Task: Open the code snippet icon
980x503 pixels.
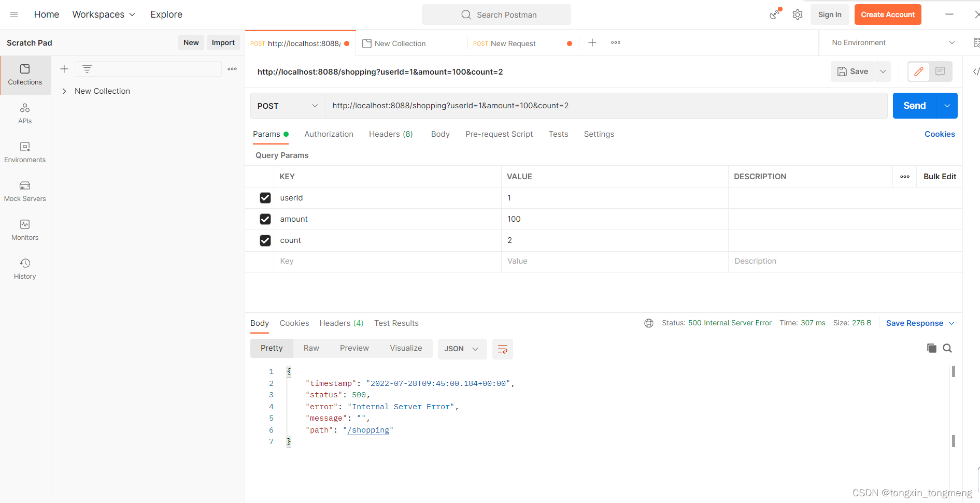Action: (976, 71)
